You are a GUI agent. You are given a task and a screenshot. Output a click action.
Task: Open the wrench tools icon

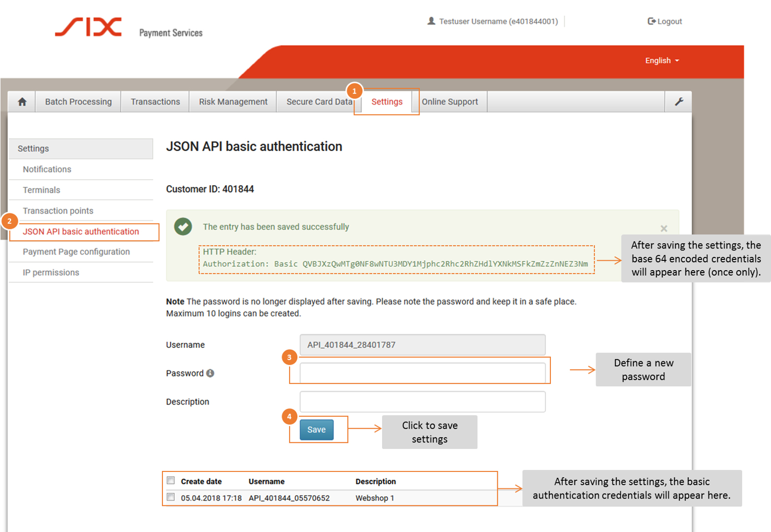click(678, 102)
